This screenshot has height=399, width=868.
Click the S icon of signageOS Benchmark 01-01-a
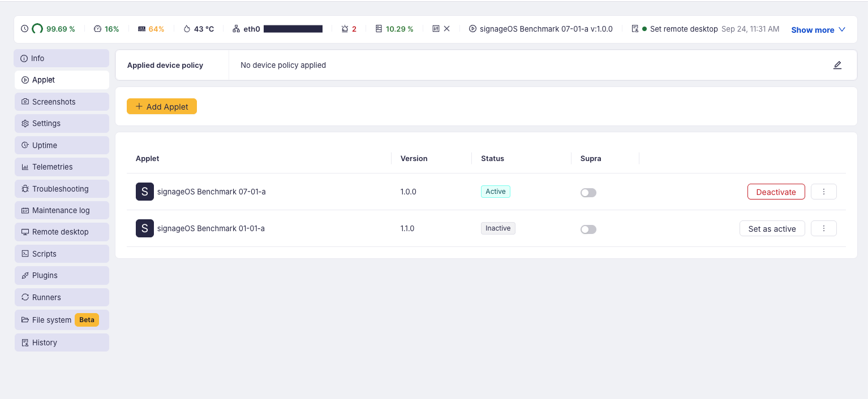[x=145, y=228]
